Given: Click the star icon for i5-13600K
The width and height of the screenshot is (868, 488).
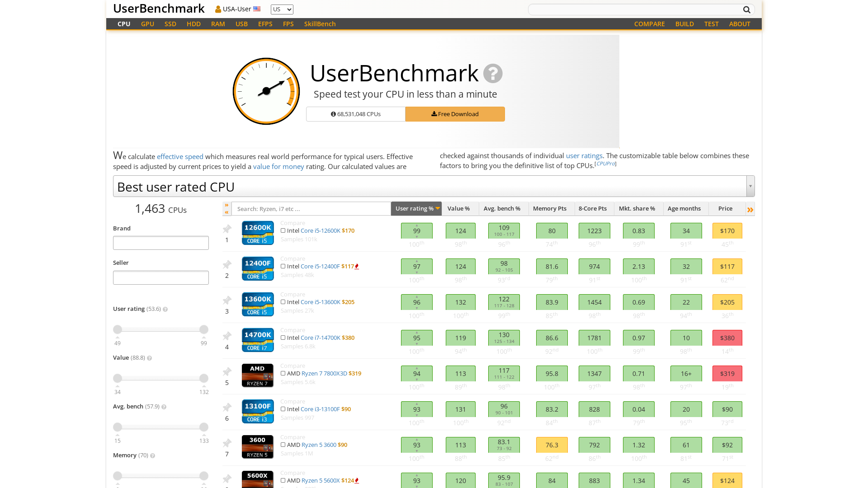Looking at the screenshot, I should click(226, 299).
